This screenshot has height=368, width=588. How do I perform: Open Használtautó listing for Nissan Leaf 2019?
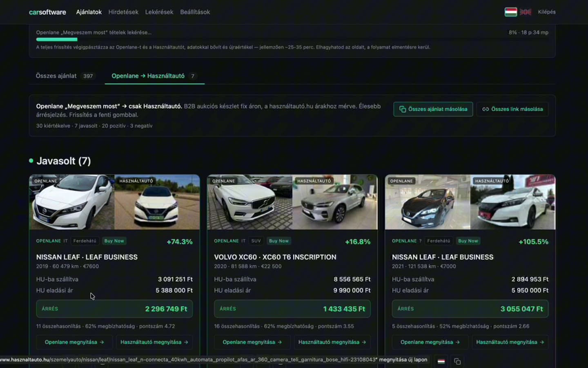(154, 342)
